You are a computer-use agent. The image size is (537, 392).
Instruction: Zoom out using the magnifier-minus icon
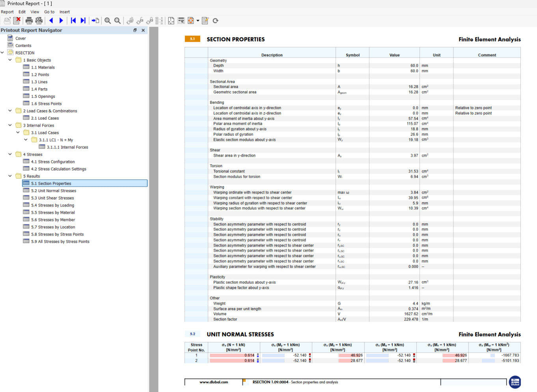point(117,21)
